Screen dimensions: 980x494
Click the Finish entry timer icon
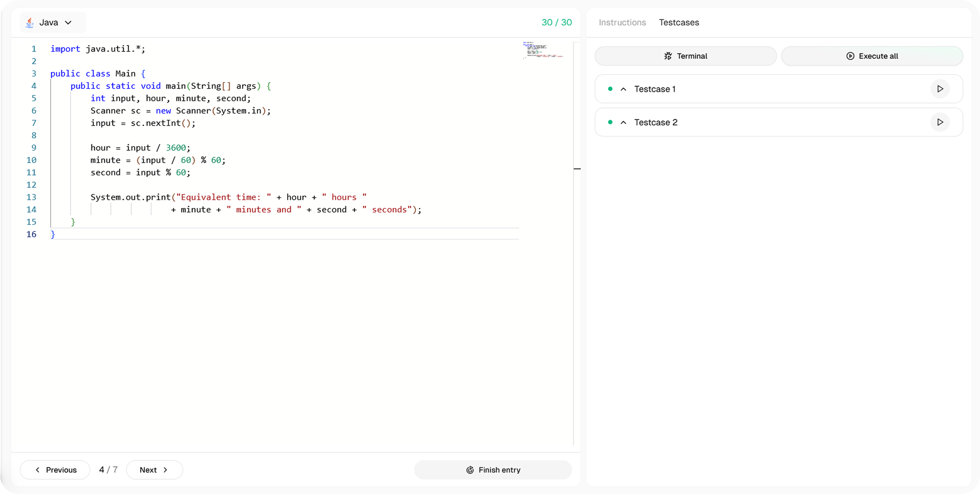[x=470, y=470]
